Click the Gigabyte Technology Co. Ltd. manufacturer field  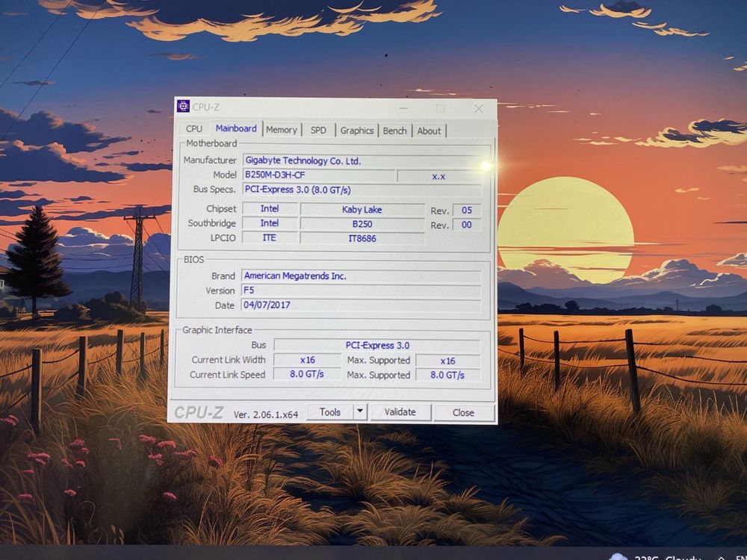(x=362, y=161)
